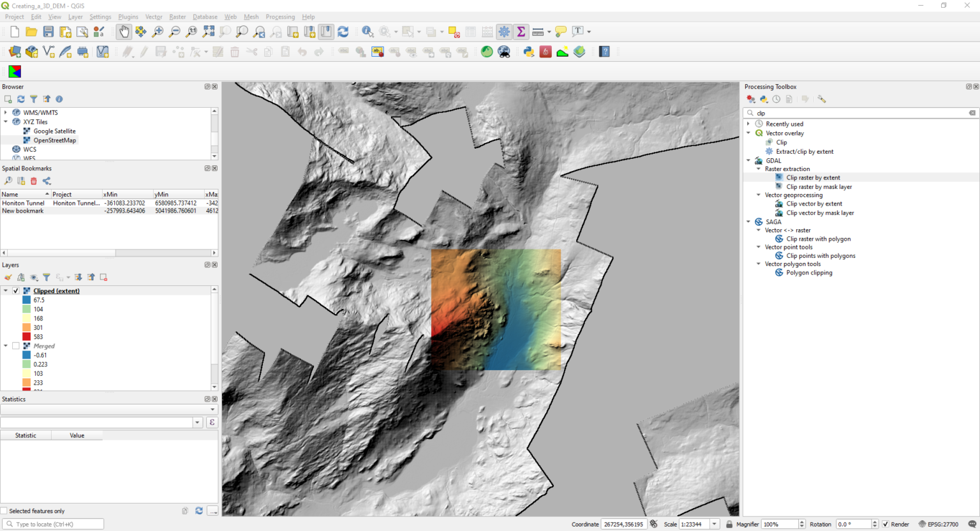Open the Measure Line tool
Image resolution: width=980 pixels, height=531 pixels.
537,31
